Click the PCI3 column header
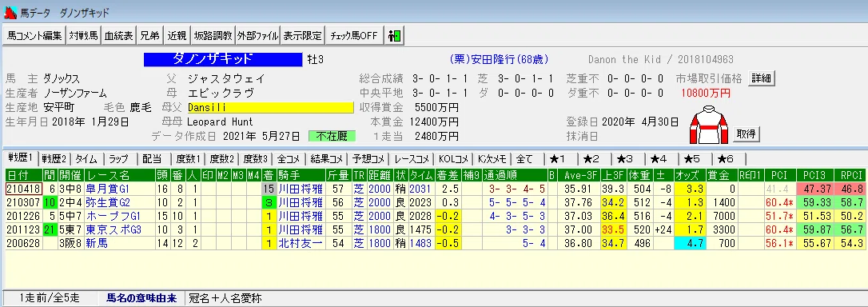This screenshot has width=868, height=307. 815,176
